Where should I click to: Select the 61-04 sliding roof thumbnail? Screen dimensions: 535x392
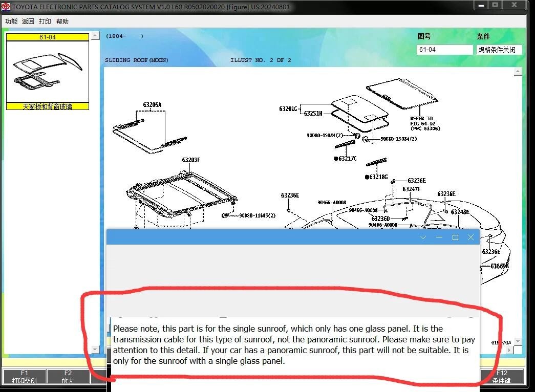(48, 71)
